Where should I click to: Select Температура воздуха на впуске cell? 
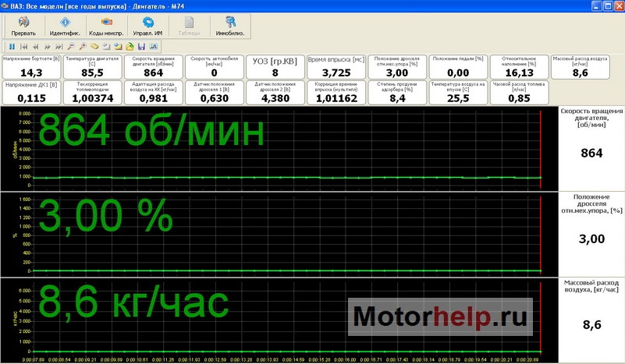[x=458, y=93]
